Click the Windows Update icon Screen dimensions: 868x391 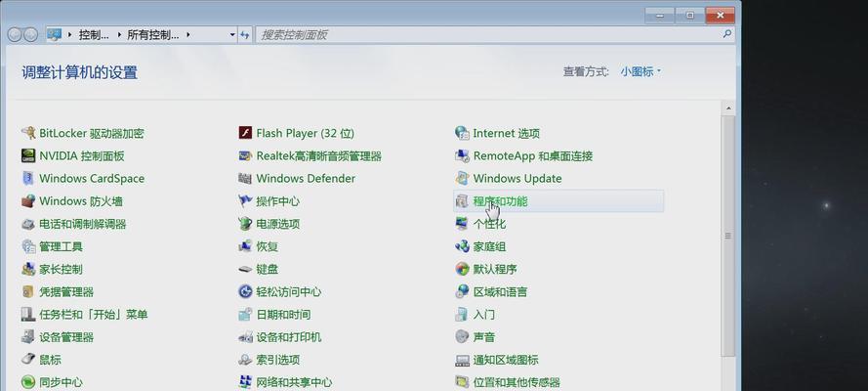click(462, 178)
